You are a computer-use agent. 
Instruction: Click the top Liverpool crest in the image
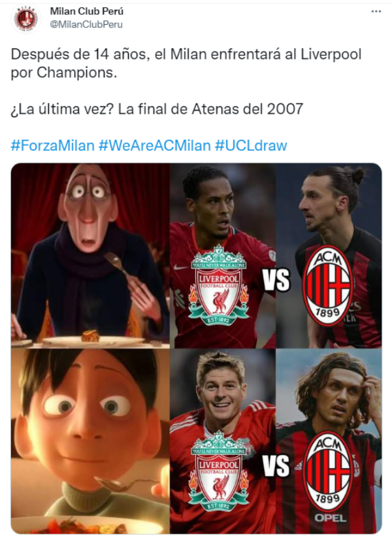219,285
